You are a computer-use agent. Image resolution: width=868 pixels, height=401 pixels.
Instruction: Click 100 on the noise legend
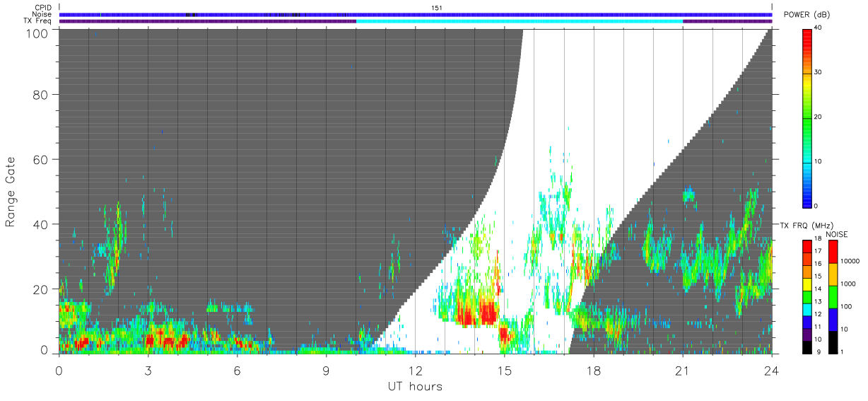[x=847, y=306]
